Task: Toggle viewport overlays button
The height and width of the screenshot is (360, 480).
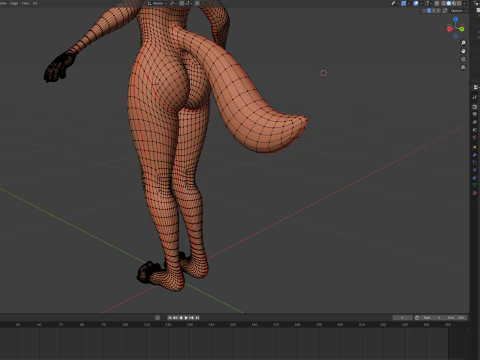Action: (x=416, y=3)
